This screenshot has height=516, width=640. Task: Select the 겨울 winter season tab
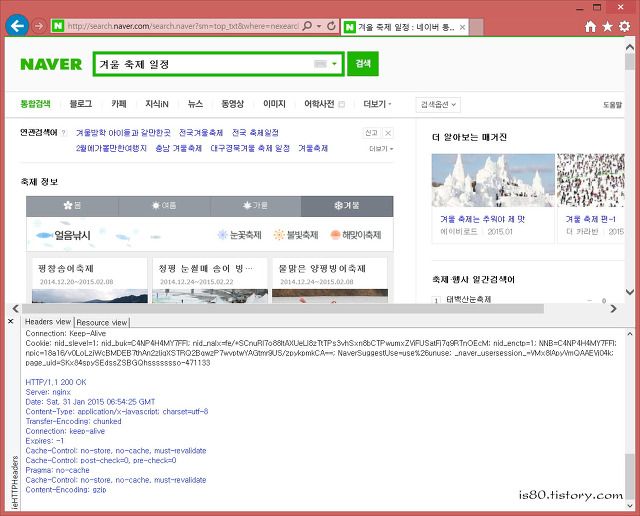click(x=347, y=206)
